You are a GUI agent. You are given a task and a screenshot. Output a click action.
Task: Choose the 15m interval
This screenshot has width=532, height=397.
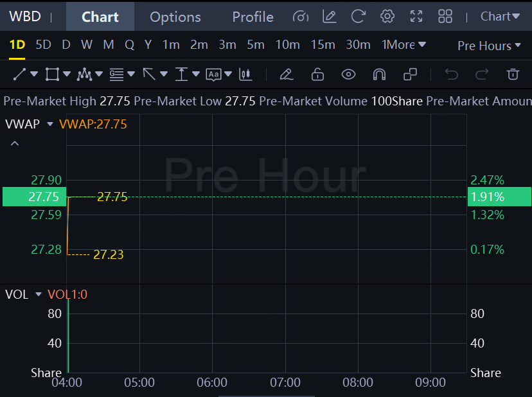[x=323, y=44]
